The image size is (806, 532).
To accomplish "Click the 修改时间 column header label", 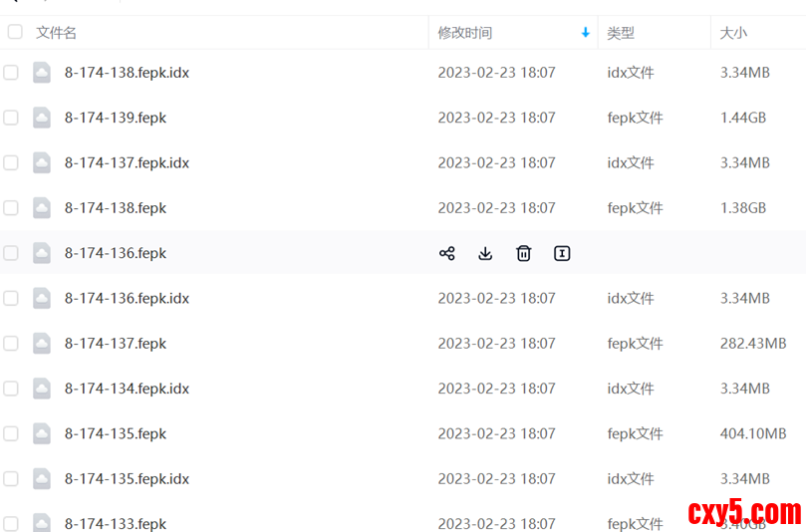I will [465, 33].
